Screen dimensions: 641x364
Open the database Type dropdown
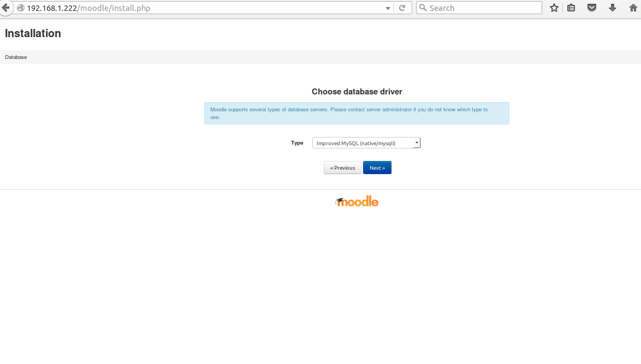(x=366, y=143)
